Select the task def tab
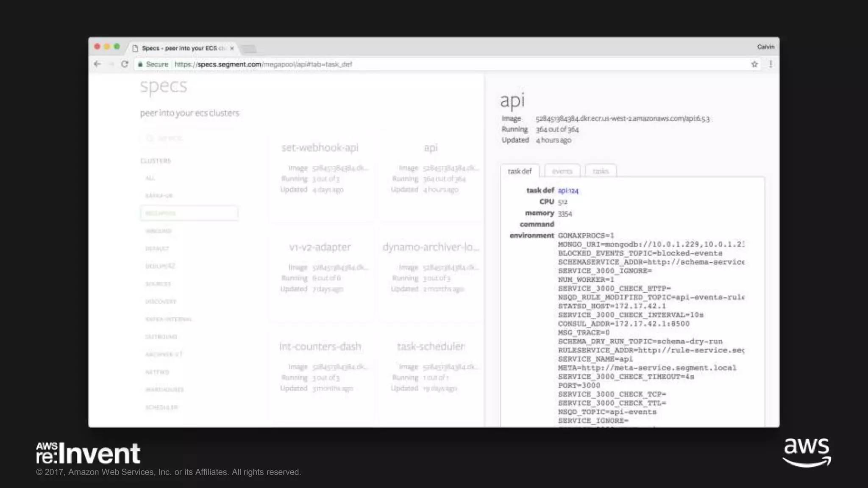 click(520, 171)
